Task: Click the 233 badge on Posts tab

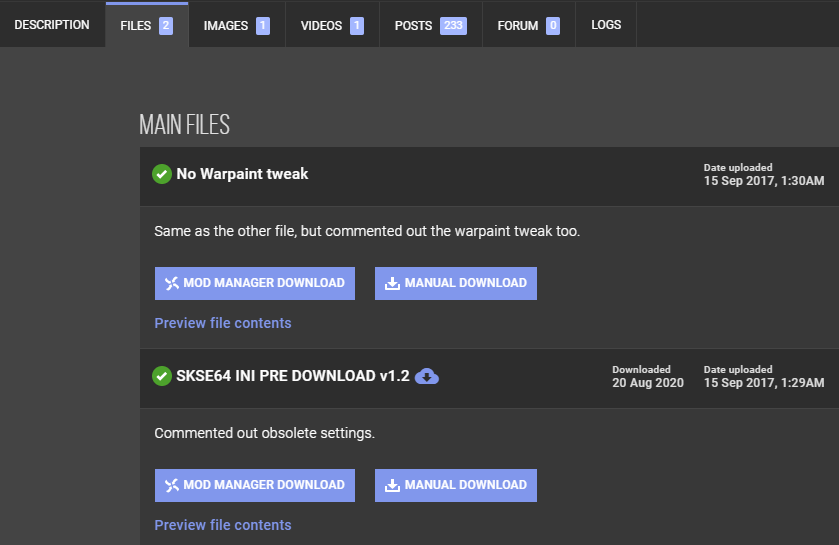Action: click(453, 26)
